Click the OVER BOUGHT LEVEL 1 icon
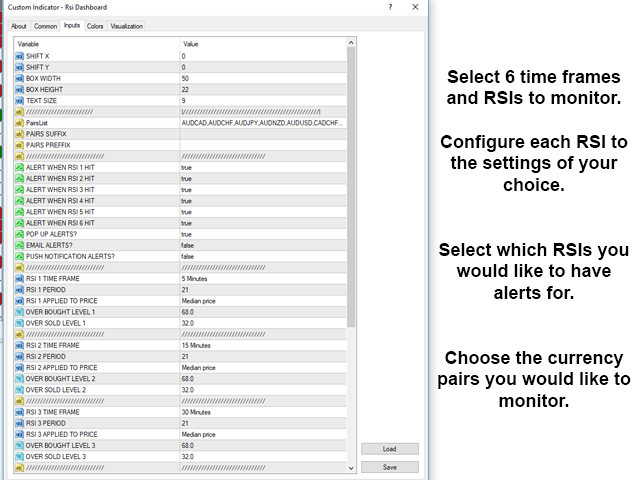This screenshot has height=480, width=640. (x=20, y=312)
